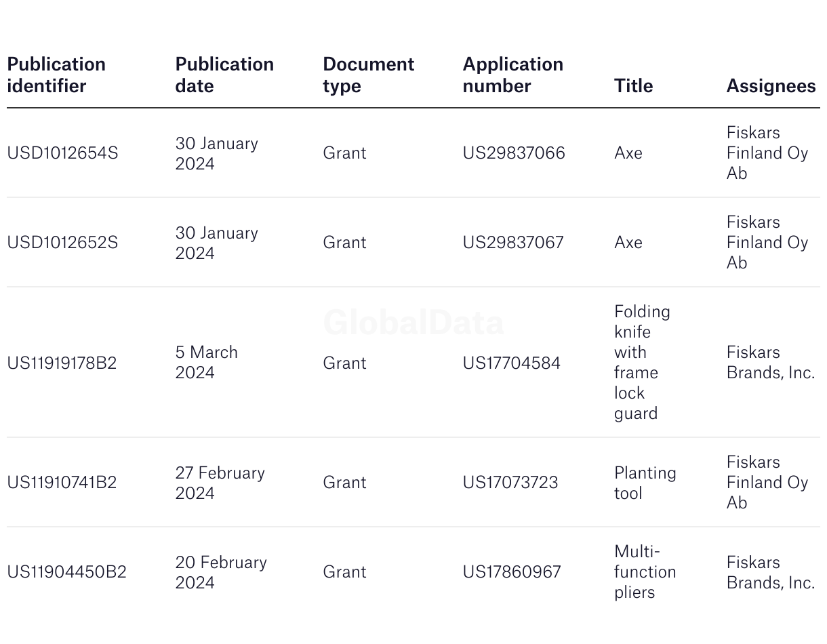Select publication identifier USD1012654S
The width and height of the screenshot is (827, 644).
[62, 153]
